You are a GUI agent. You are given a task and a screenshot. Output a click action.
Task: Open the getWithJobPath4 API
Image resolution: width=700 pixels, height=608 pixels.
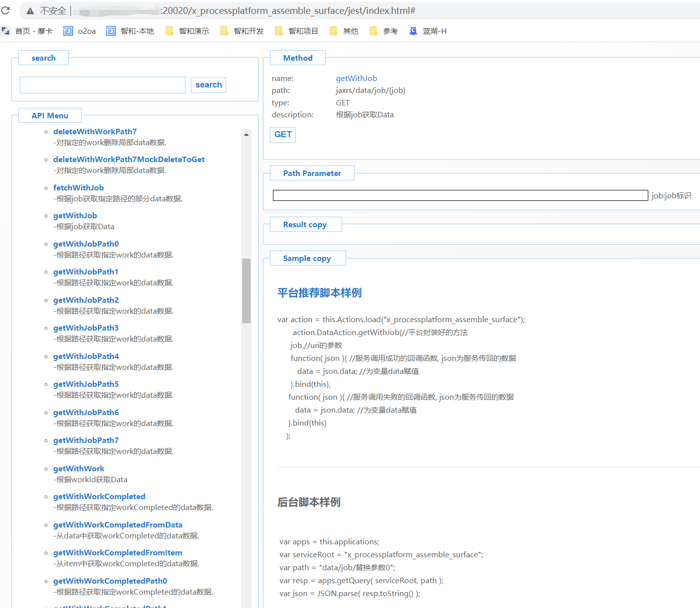[x=86, y=356]
